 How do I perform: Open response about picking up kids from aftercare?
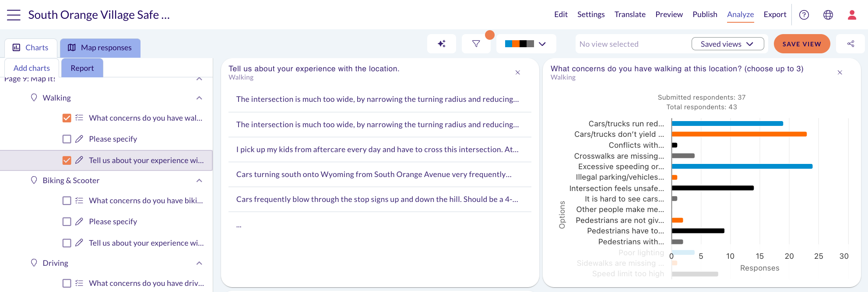coord(380,149)
